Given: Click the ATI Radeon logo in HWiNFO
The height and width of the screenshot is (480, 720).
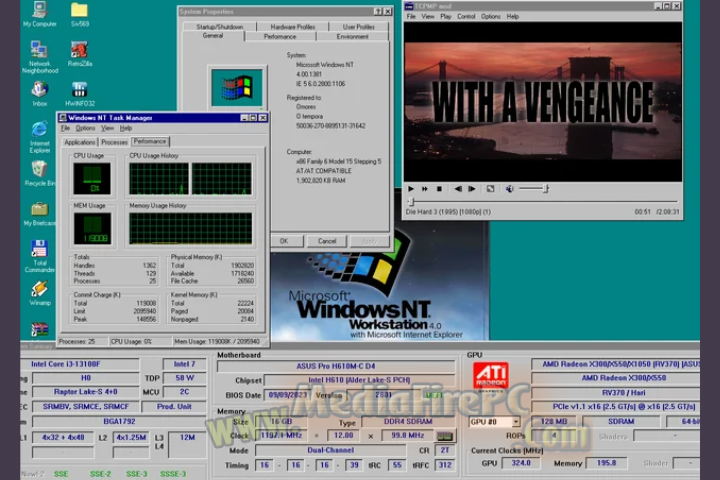Looking at the screenshot, I should pyautogui.click(x=491, y=376).
